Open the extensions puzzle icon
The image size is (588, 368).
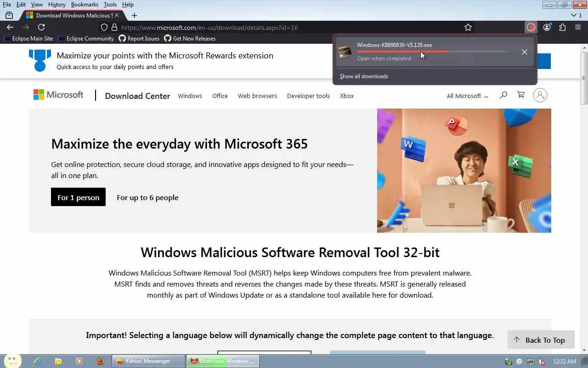[562, 27]
